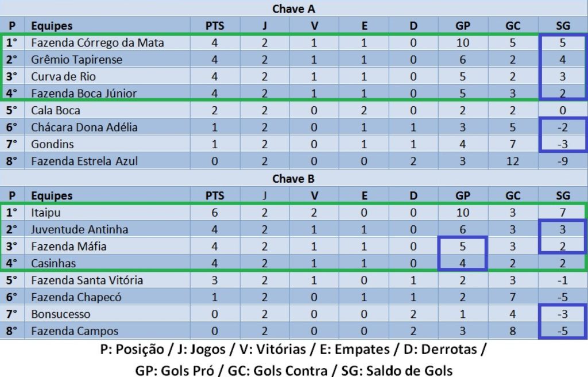Click the Fazenda Máfia team cell
Viewport: 588px width, 377px height.
coord(69,247)
